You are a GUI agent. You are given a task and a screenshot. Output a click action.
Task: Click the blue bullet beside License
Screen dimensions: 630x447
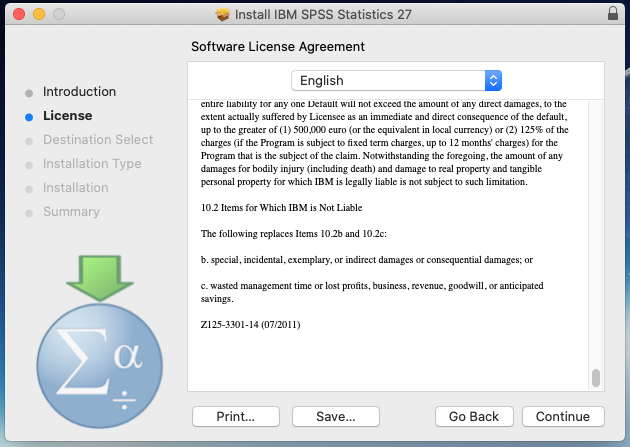click(x=29, y=117)
